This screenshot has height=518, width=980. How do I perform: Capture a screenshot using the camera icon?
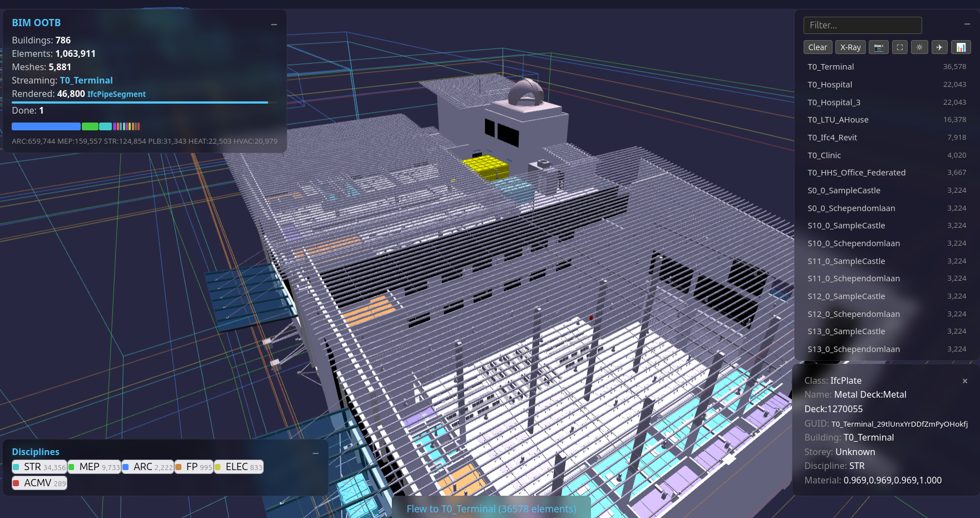click(879, 47)
